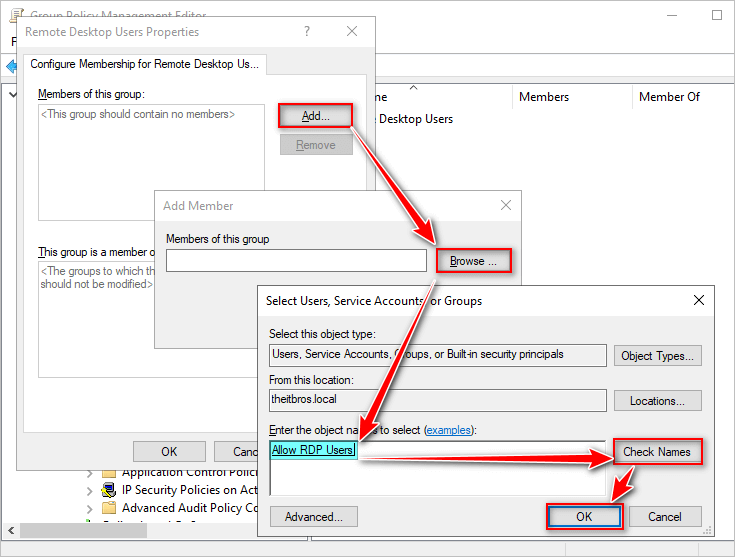The height and width of the screenshot is (557, 735).
Task: Open the examples link
Action: pyautogui.click(x=448, y=429)
